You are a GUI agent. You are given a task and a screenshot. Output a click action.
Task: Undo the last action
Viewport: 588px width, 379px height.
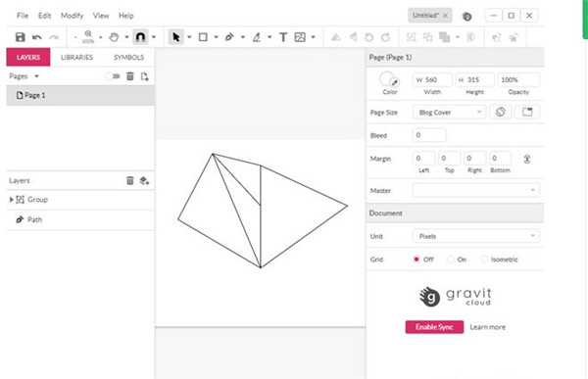click(x=37, y=37)
